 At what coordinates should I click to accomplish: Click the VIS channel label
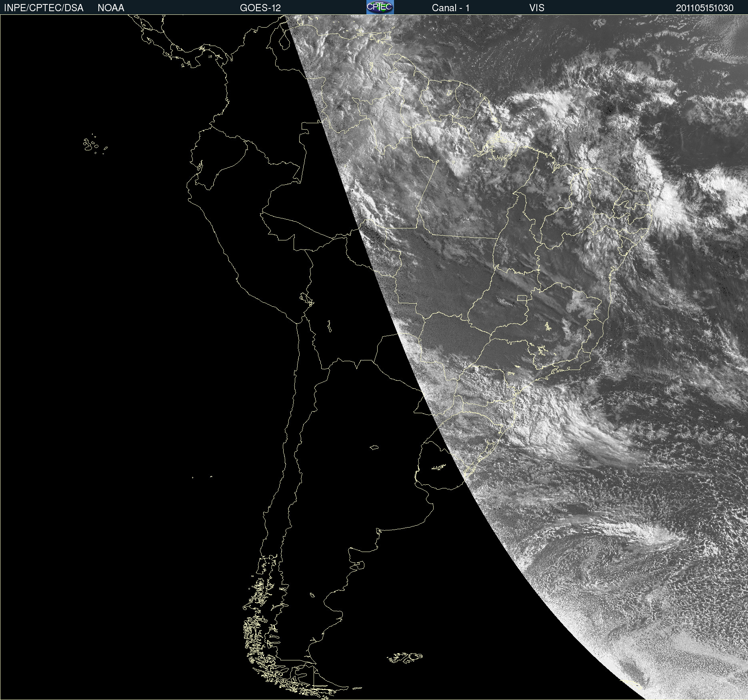click(x=537, y=8)
